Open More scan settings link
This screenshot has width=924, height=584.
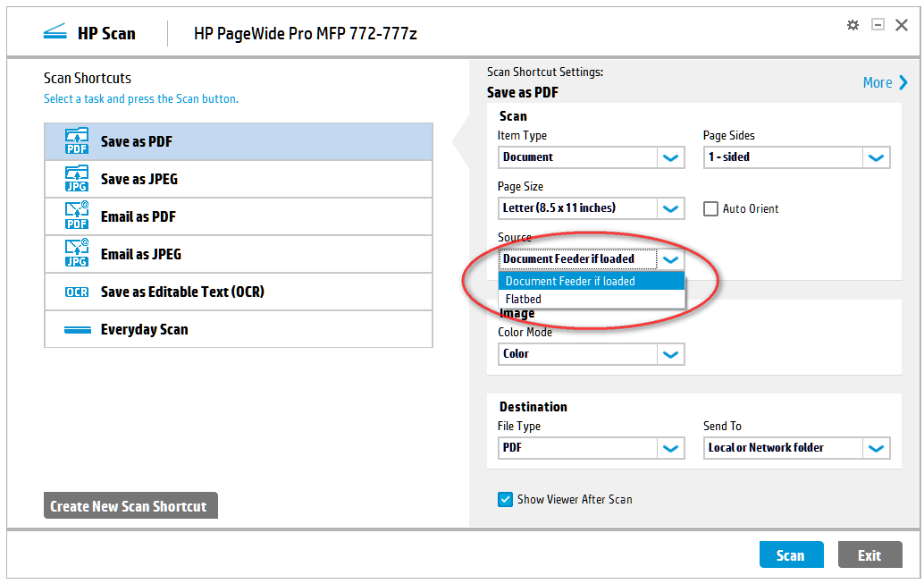pyautogui.click(x=885, y=82)
